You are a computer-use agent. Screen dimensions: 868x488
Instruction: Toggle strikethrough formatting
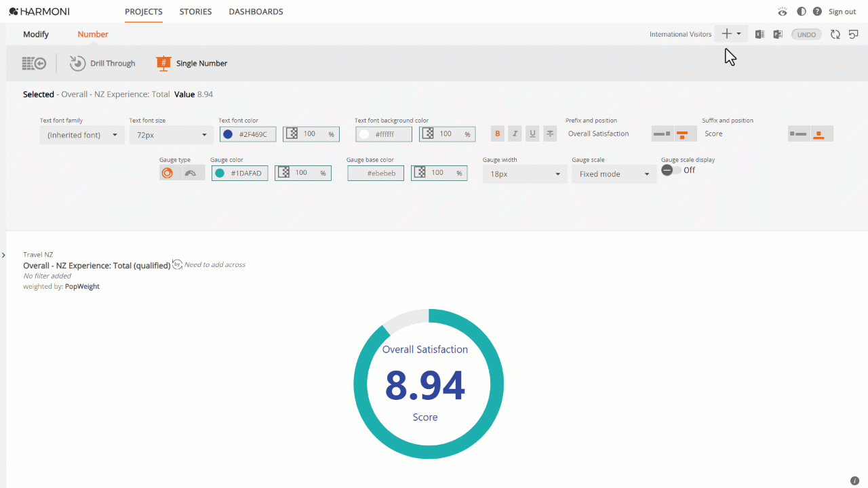pos(551,134)
